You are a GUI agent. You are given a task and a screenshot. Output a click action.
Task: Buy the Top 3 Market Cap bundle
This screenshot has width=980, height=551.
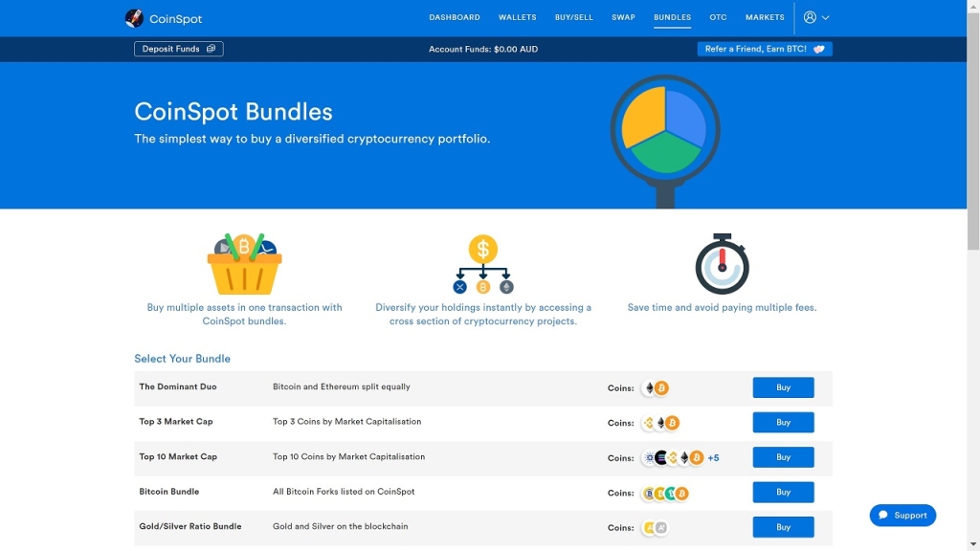pos(783,422)
